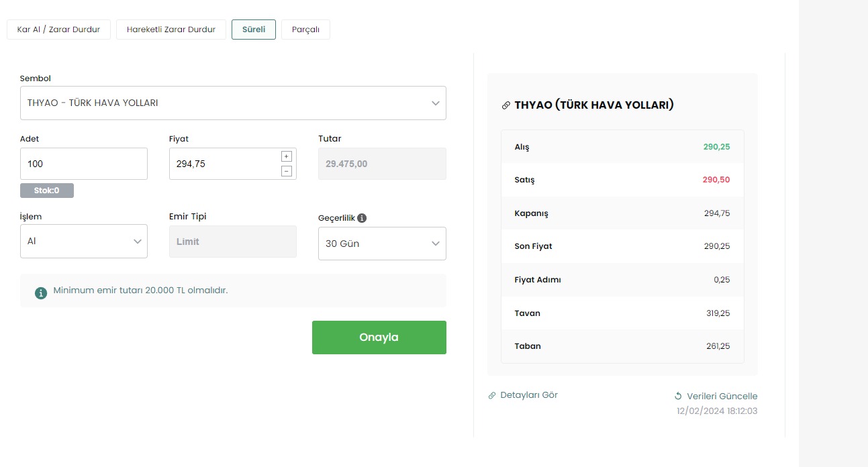This screenshot has width=868, height=467.
Task: Decrease price with minus stepper
Action: (287, 171)
